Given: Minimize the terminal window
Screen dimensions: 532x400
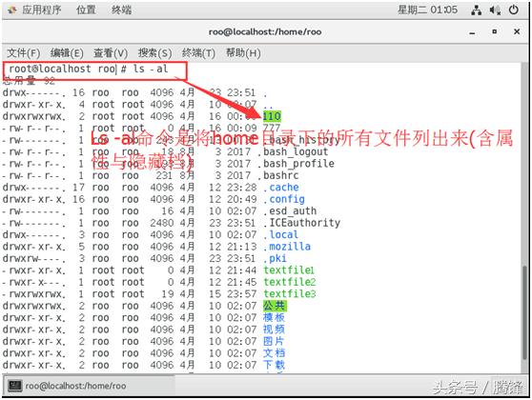Looking at the screenshot, I should [x=472, y=32].
